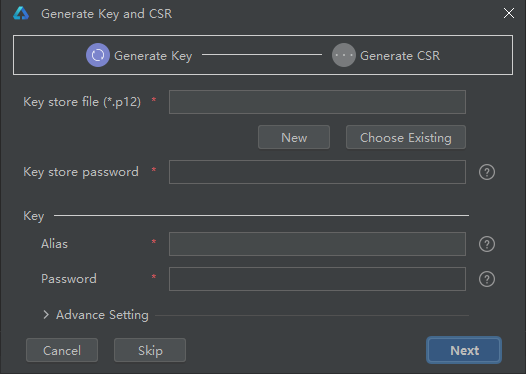This screenshot has height=374, width=526.
Task: Click the Generate CSR step dots icon
Action: 344,55
